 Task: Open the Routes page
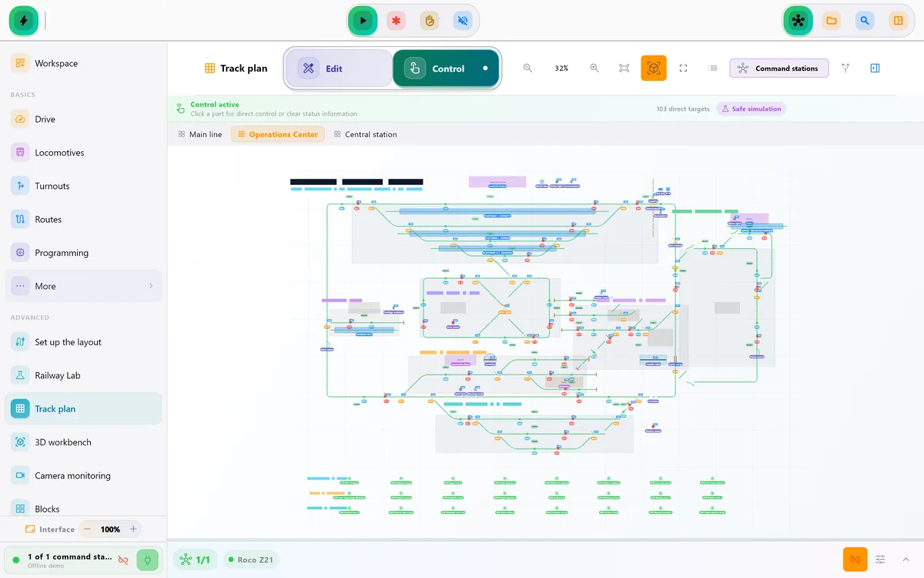click(83, 220)
